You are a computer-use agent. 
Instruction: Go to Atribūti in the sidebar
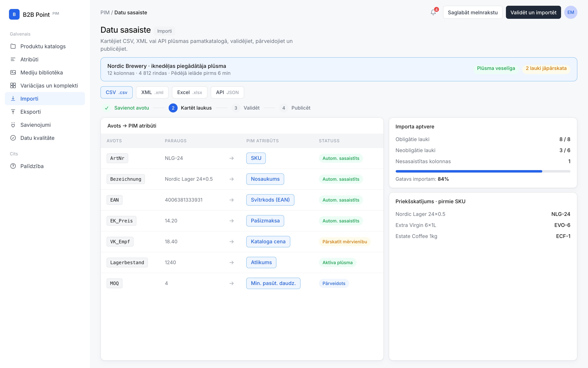pyautogui.click(x=45, y=59)
